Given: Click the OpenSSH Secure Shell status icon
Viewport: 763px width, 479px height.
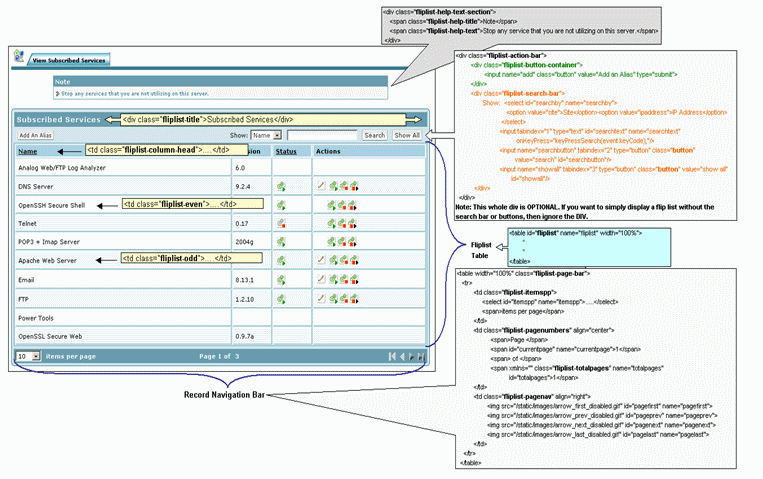Looking at the screenshot, I should (282, 205).
